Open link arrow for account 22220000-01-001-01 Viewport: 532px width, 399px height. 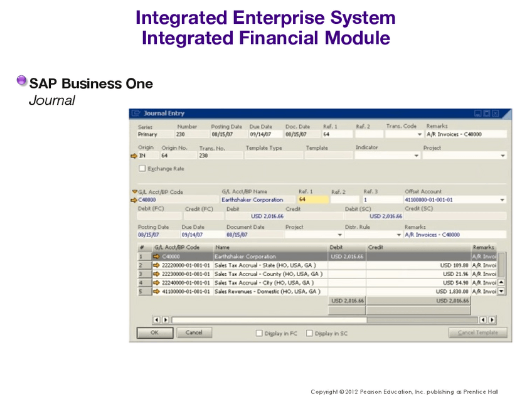pos(156,265)
